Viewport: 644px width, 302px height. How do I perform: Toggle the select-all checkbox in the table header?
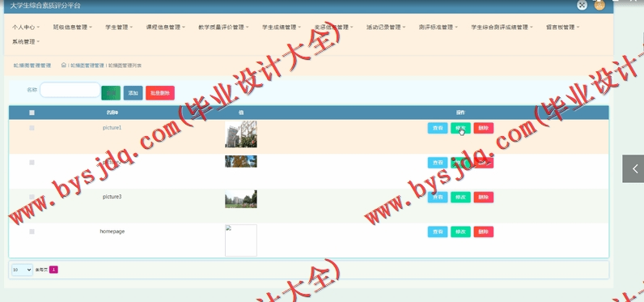coord(32,113)
